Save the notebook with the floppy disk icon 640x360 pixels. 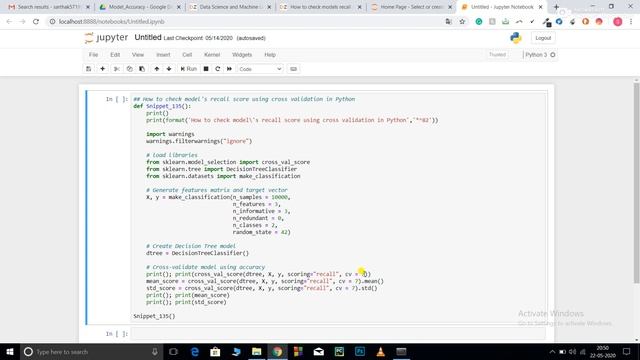pos(89,69)
